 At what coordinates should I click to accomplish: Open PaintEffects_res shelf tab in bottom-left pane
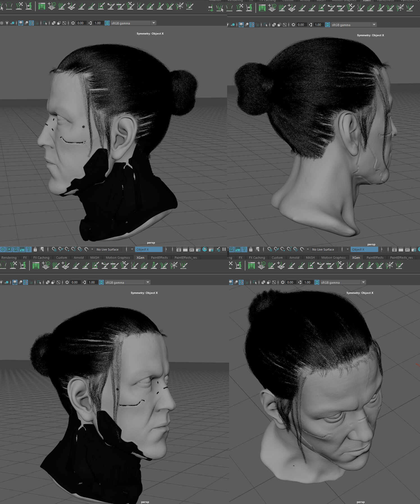(x=186, y=258)
